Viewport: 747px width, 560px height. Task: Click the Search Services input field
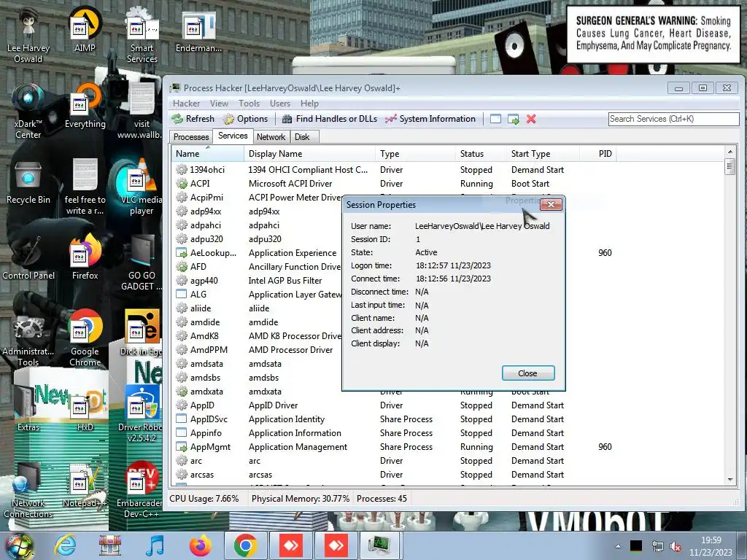click(673, 119)
